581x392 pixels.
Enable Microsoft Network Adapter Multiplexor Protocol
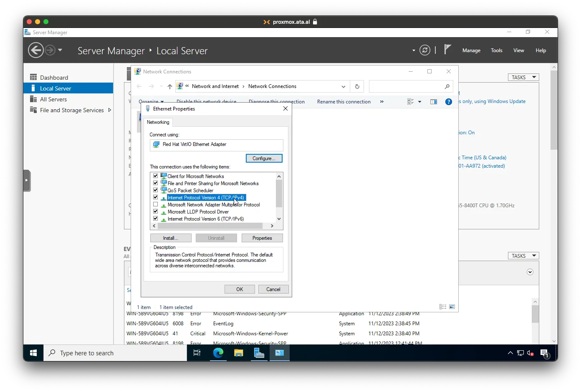156,204
